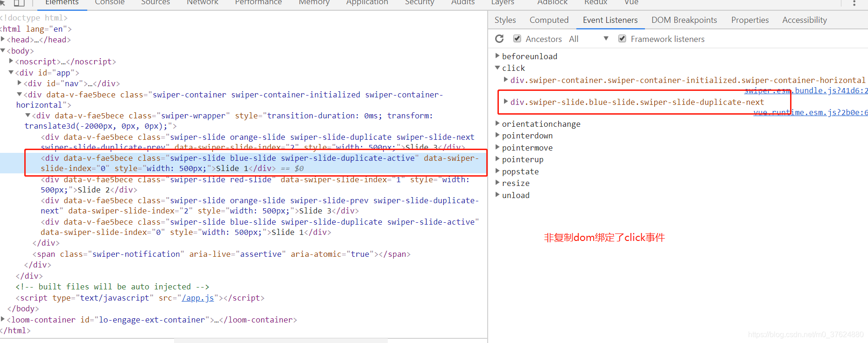This screenshot has width=868, height=343.
Task: Open the Layers panel
Action: pos(503,3)
